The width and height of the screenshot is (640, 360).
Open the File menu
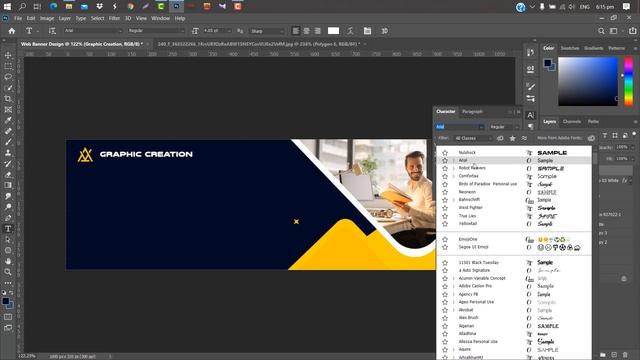18,18
